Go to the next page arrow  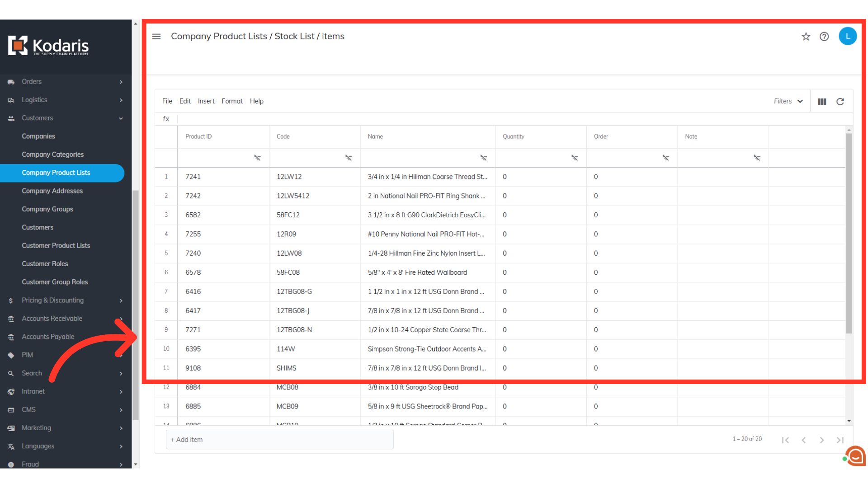[821, 440]
